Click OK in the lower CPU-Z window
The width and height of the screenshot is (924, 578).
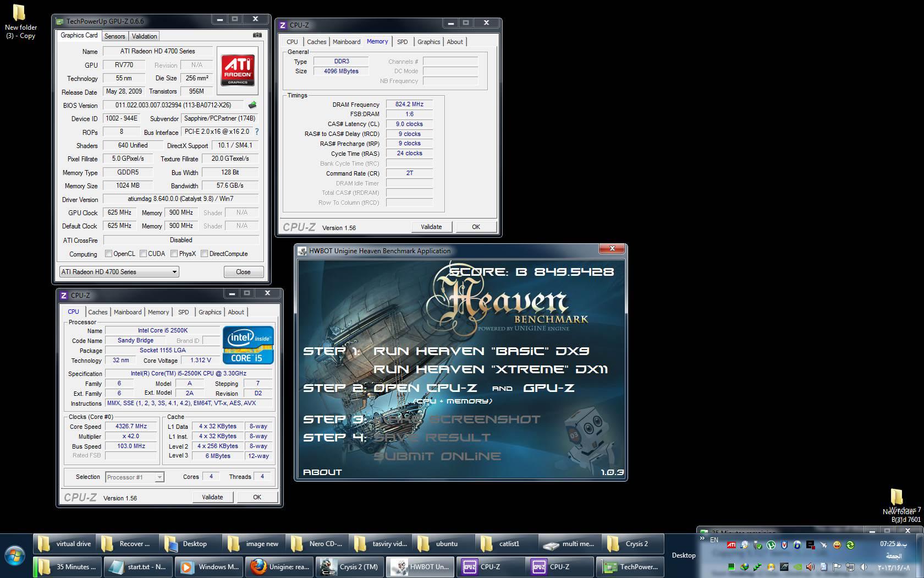pos(257,497)
